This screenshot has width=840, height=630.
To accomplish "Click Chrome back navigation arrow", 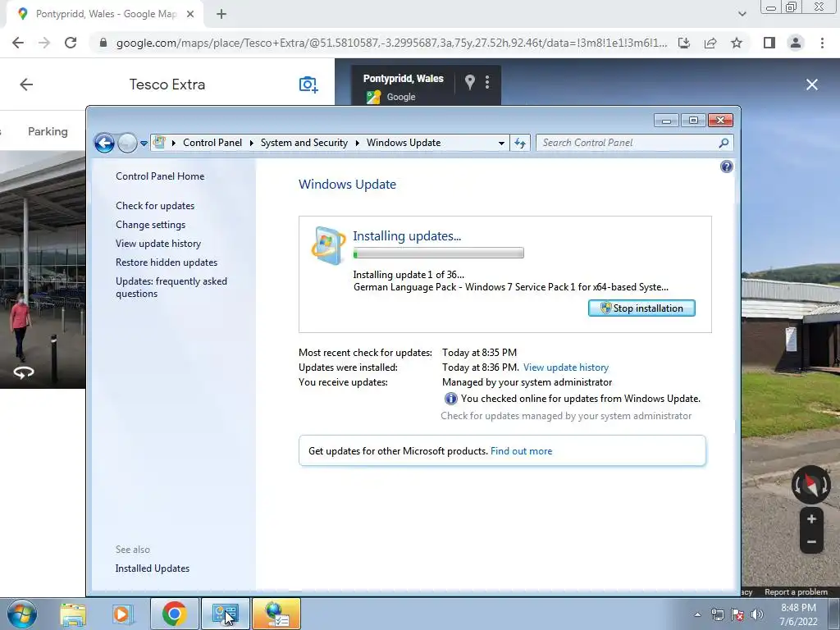I will tap(18, 43).
